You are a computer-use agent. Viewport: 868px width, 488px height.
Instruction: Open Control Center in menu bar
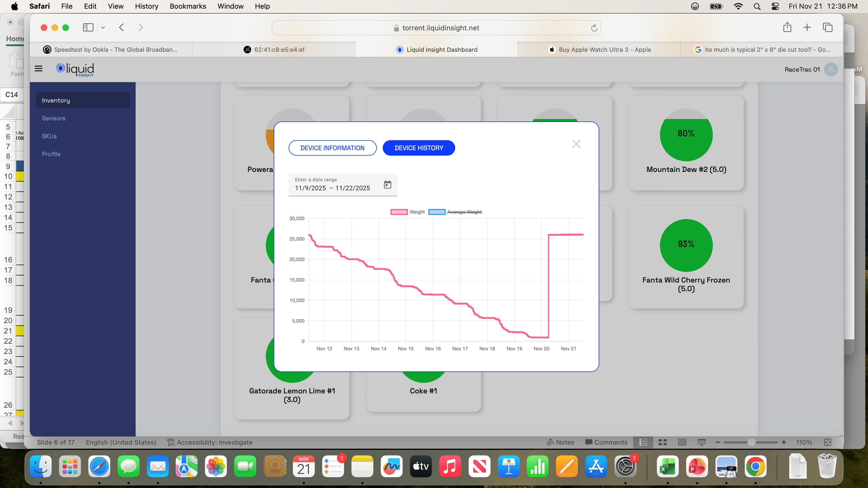click(775, 7)
